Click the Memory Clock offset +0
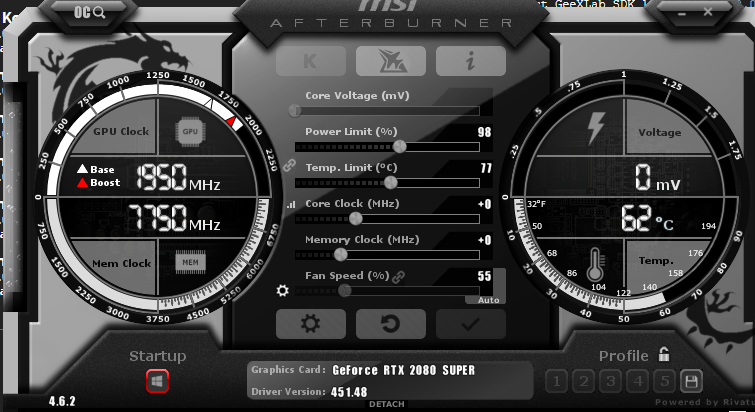The image size is (755, 412). point(484,240)
